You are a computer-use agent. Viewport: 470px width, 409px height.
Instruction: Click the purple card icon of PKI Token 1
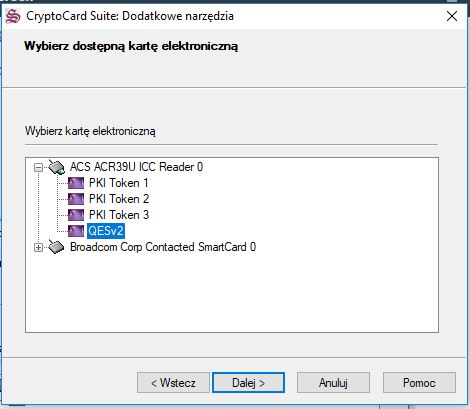[76, 183]
